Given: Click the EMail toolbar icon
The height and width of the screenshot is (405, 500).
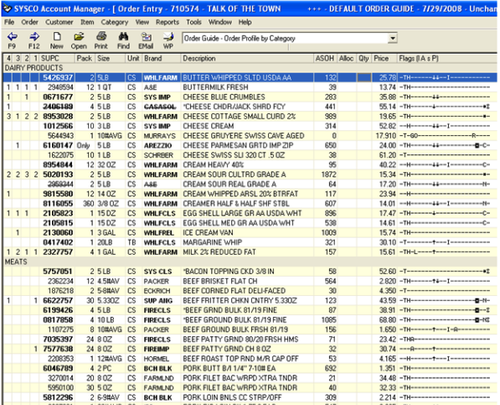Looking at the screenshot, I should tap(146, 37).
